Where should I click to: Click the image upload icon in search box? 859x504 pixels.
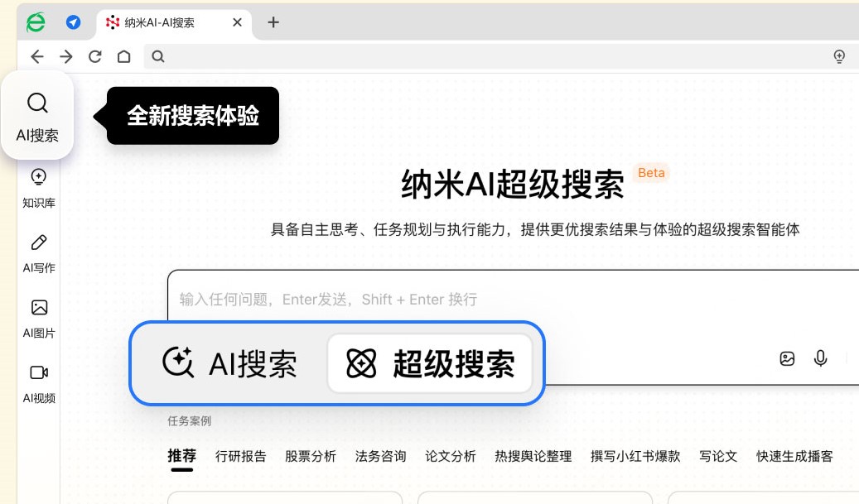pos(786,358)
